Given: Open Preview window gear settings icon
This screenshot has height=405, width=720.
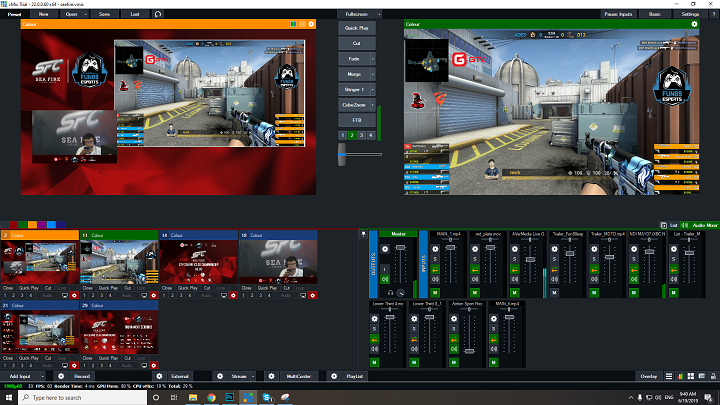Looking at the screenshot, I should (311, 24).
